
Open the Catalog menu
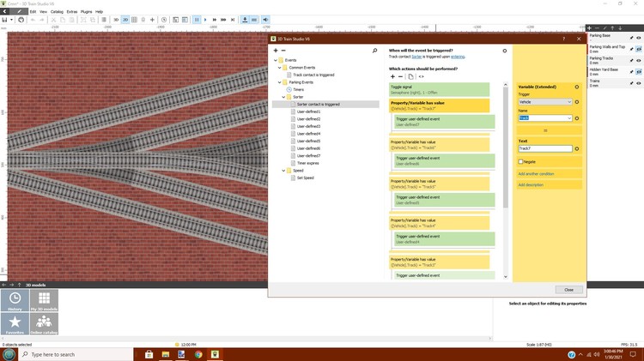pos(57,11)
